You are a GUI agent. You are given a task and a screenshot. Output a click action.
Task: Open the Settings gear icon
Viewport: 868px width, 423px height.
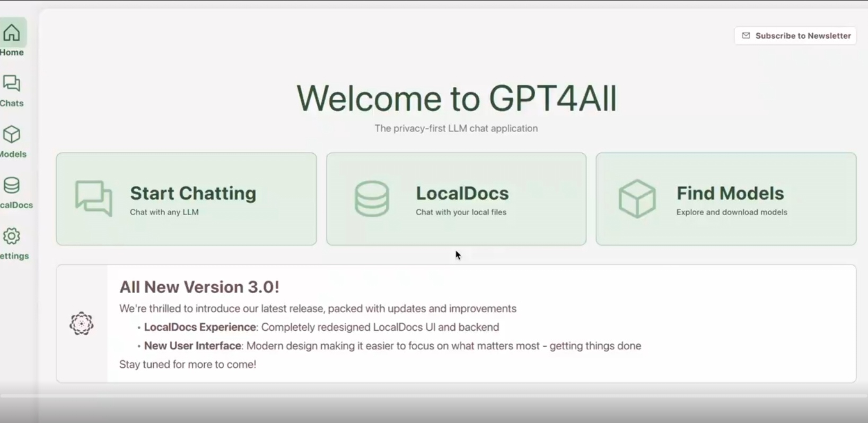(x=12, y=236)
